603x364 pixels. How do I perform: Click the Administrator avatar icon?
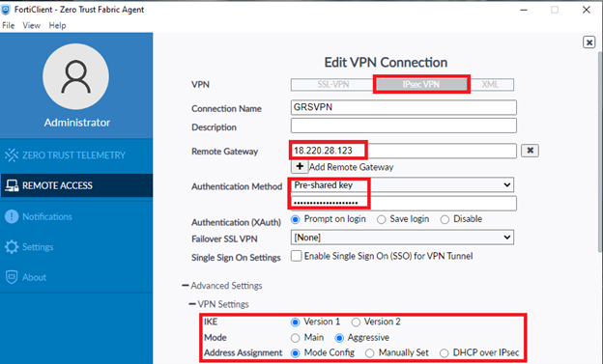tap(75, 76)
